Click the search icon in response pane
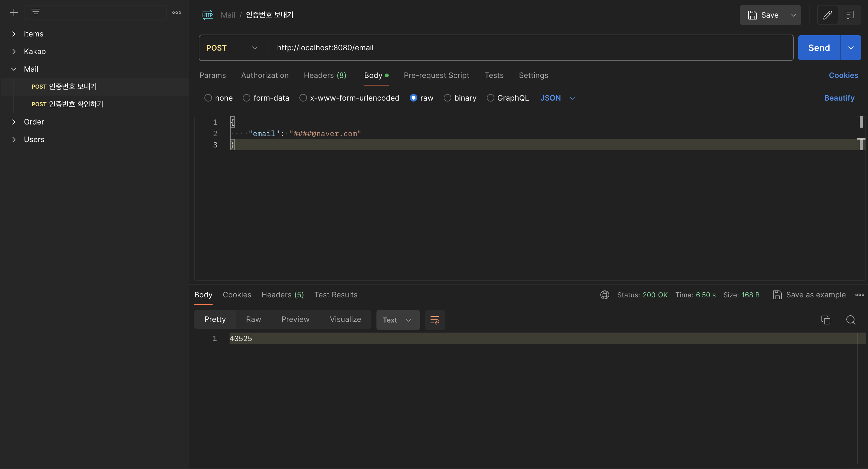 [x=850, y=320]
